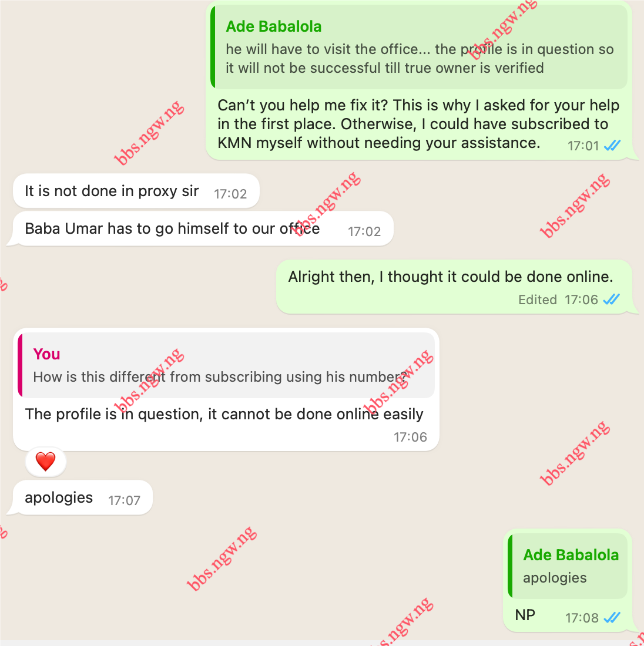Click 'The profile is in question' reply text
The height and width of the screenshot is (646, 644).
tap(224, 414)
